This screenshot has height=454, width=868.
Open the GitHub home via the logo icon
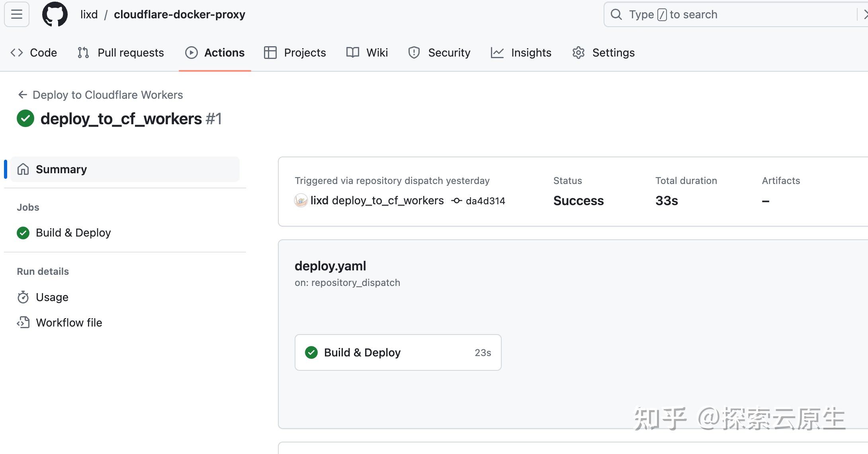55,14
